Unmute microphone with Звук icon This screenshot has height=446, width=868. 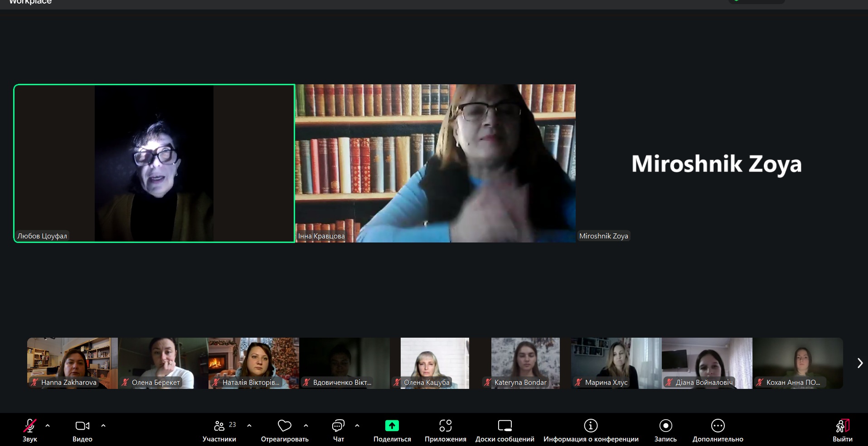(x=29, y=426)
